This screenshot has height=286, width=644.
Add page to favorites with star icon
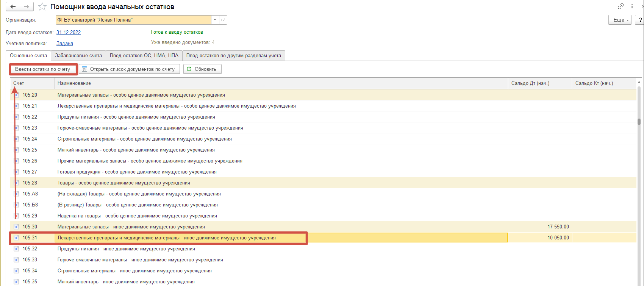43,7
